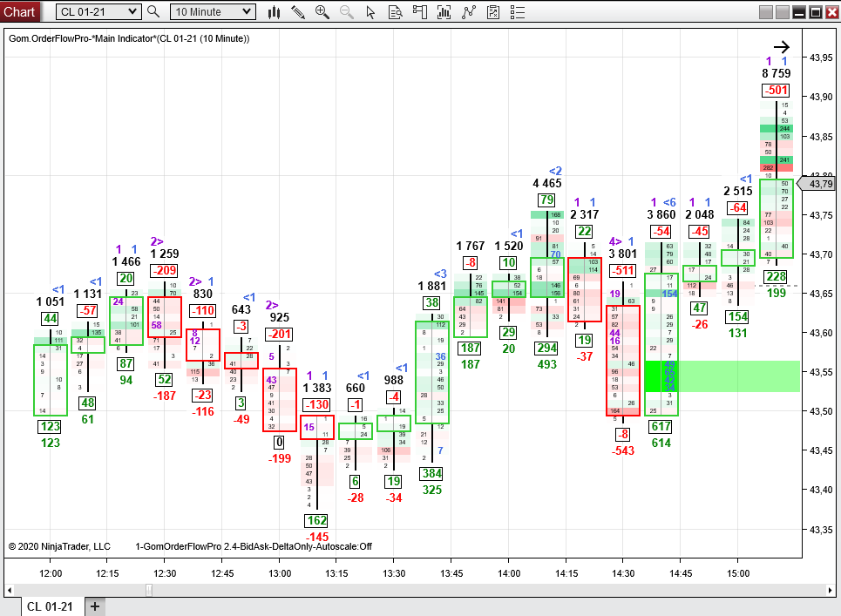The width and height of the screenshot is (841, 616).
Task: Click the volume value 3 860
Action: 661,215
